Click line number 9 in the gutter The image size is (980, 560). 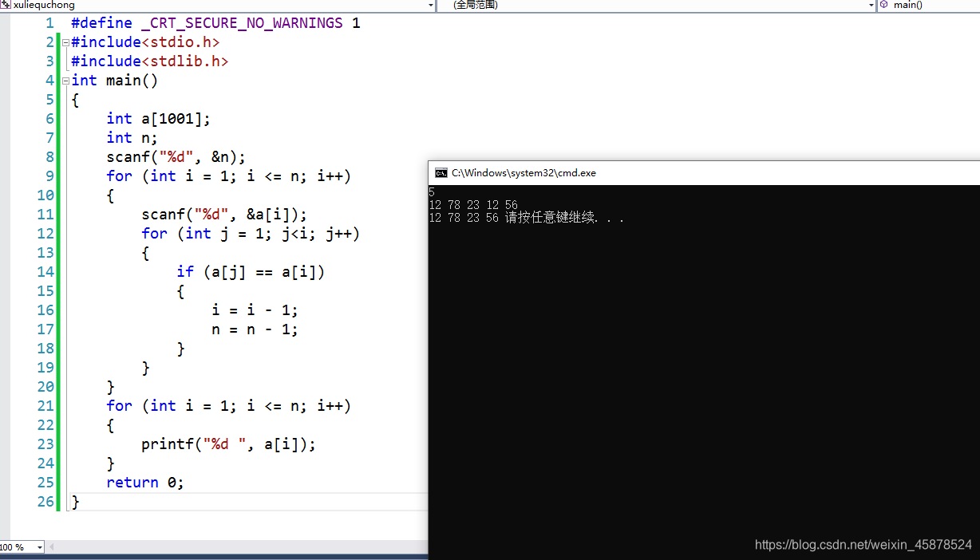point(49,176)
